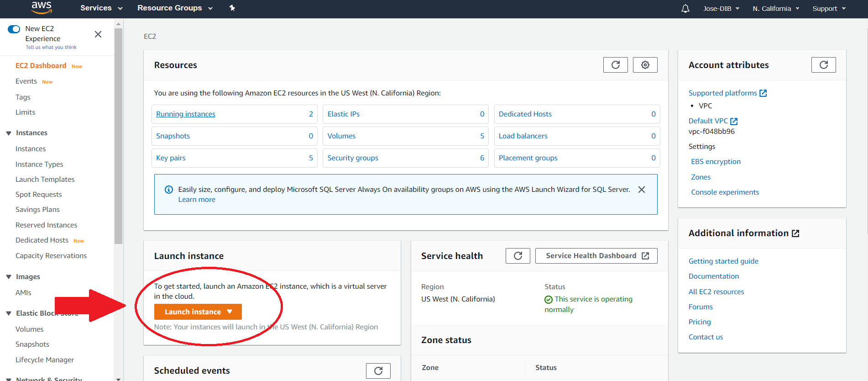This screenshot has height=381, width=868.
Task: Click the orange Launch instance button
Action: (x=198, y=312)
